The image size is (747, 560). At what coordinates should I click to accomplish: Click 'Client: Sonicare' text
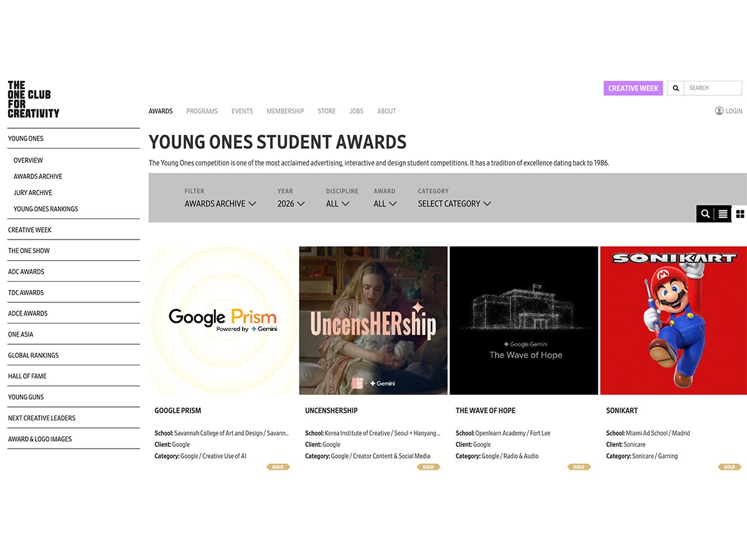[x=626, y=445]
